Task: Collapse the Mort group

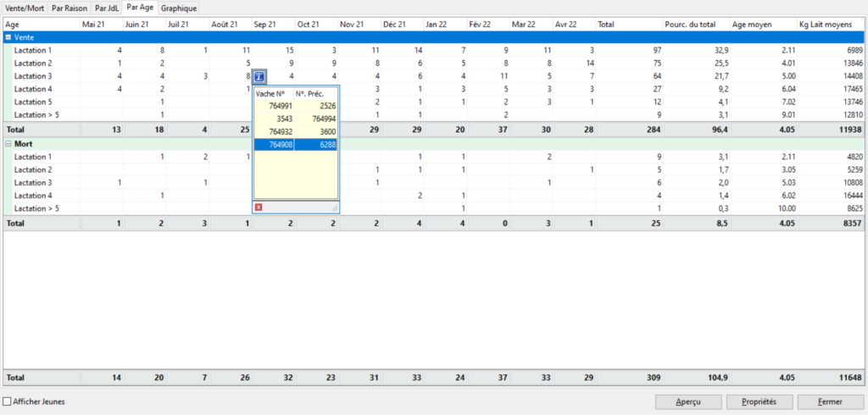Action: [9, 144]
